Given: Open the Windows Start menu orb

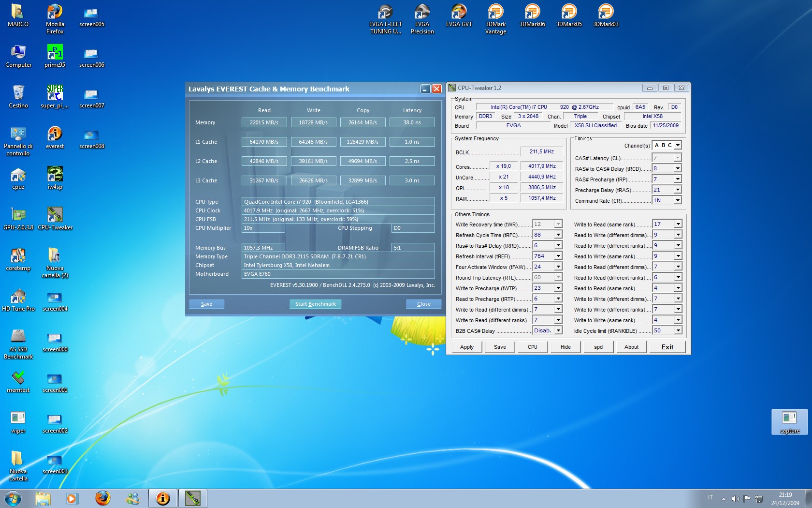Looking at the screenshot, I should point(13,498).
